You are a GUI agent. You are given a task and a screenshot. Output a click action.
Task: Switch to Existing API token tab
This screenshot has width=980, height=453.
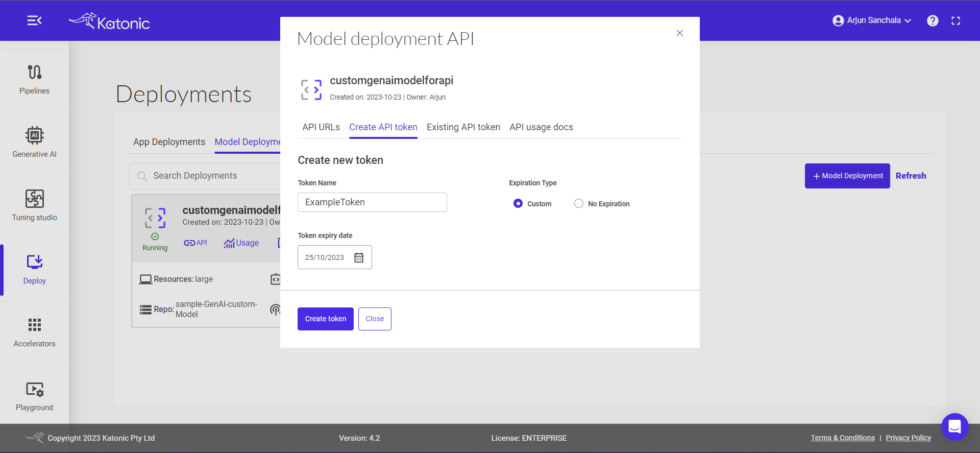coord(463,127)
